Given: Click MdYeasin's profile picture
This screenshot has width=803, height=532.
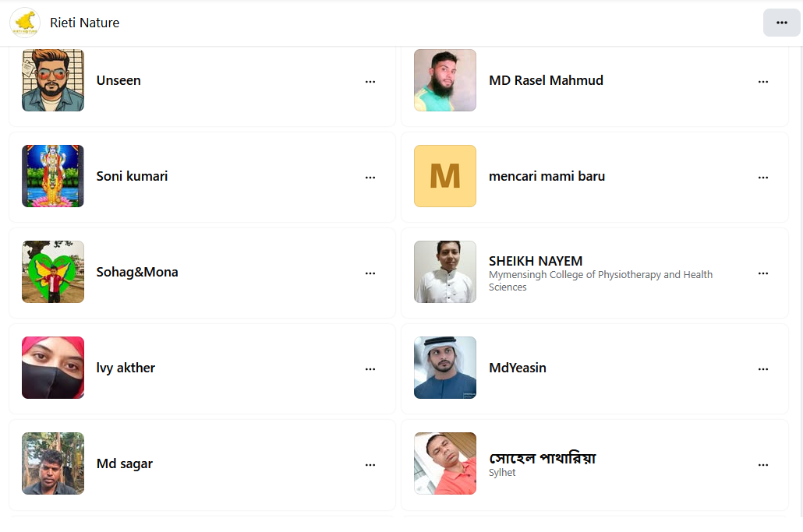Looking at the screenshot, I should (x=445, y=368).
